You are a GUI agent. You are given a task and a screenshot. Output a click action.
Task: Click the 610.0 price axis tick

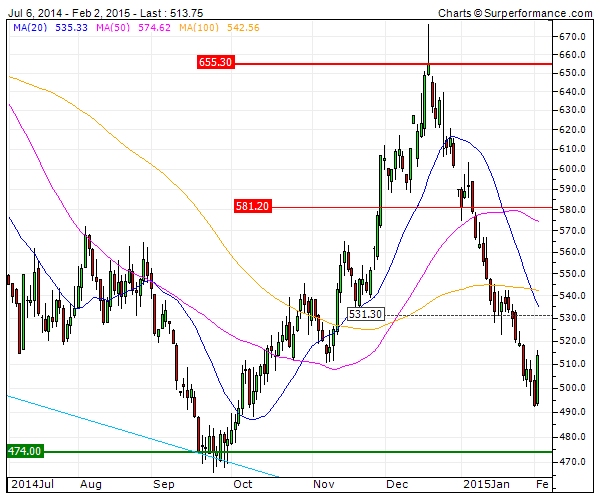(572, 149)
